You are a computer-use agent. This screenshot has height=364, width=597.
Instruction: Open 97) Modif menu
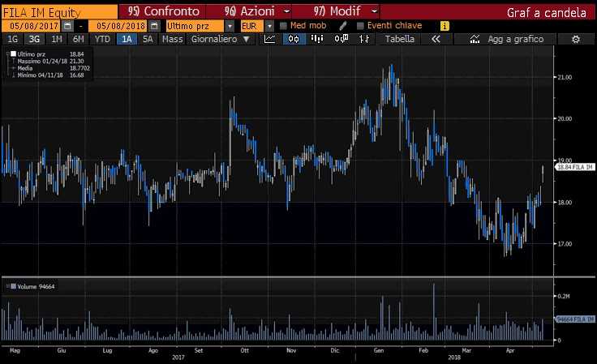[x=337, y=12]
